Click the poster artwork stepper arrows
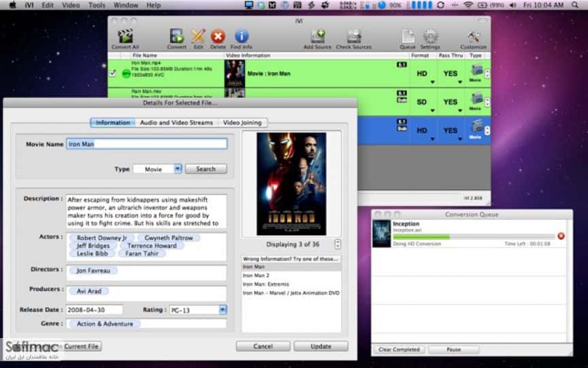Viewport: 588px width, 368px height. (x=338, y=244)
